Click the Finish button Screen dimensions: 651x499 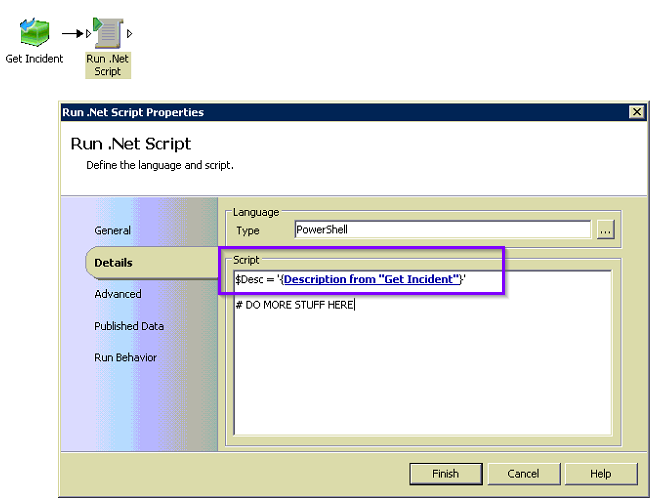pos(445,474)
